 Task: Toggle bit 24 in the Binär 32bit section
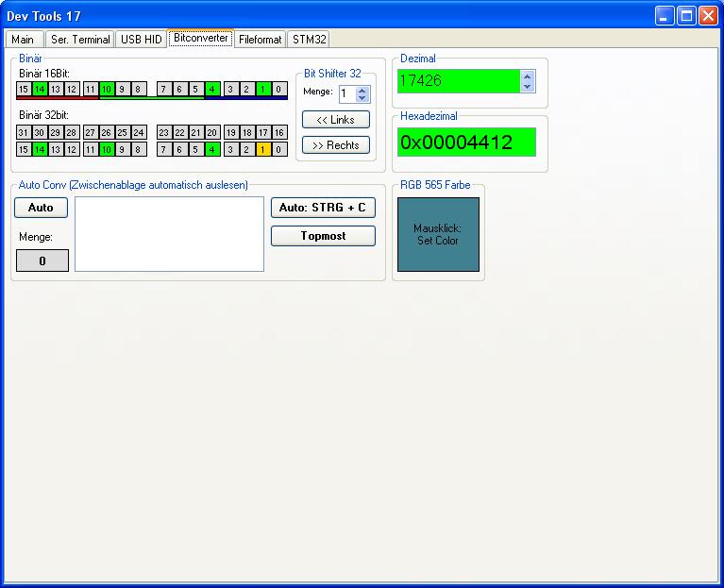pyautogui.click(x=139, y=133)
